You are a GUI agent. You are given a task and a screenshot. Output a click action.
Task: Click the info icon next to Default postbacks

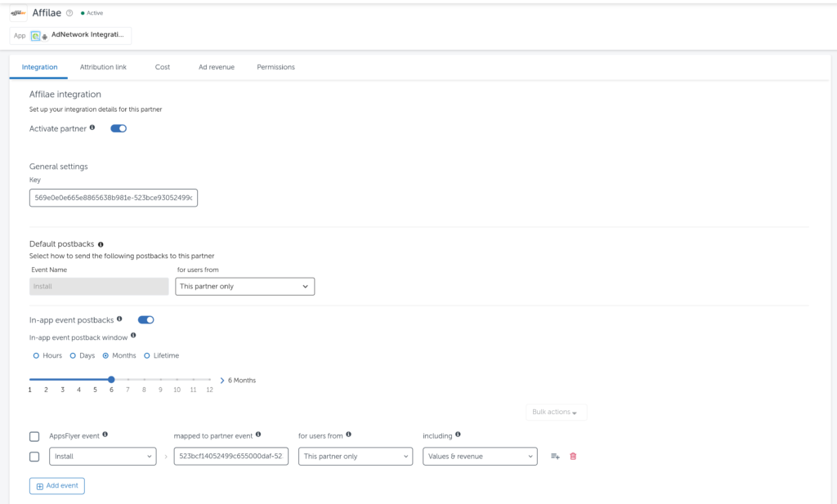101,243
